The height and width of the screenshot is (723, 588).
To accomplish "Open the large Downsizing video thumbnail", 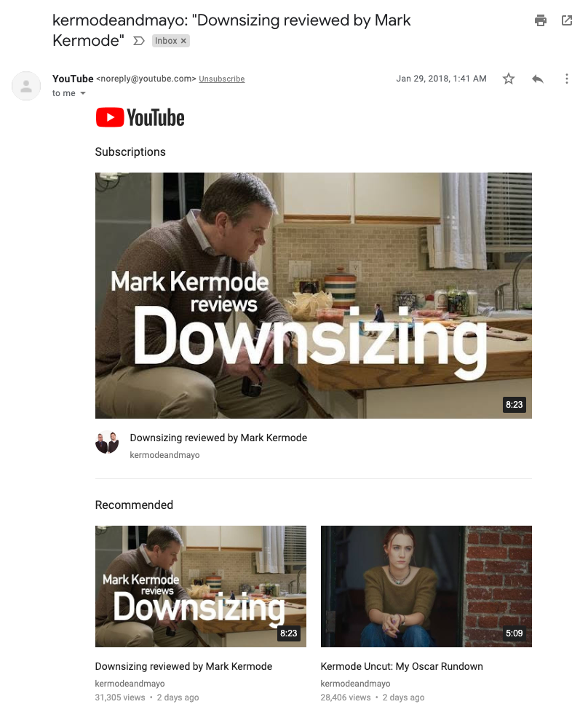I will click(x=314, y=296).
